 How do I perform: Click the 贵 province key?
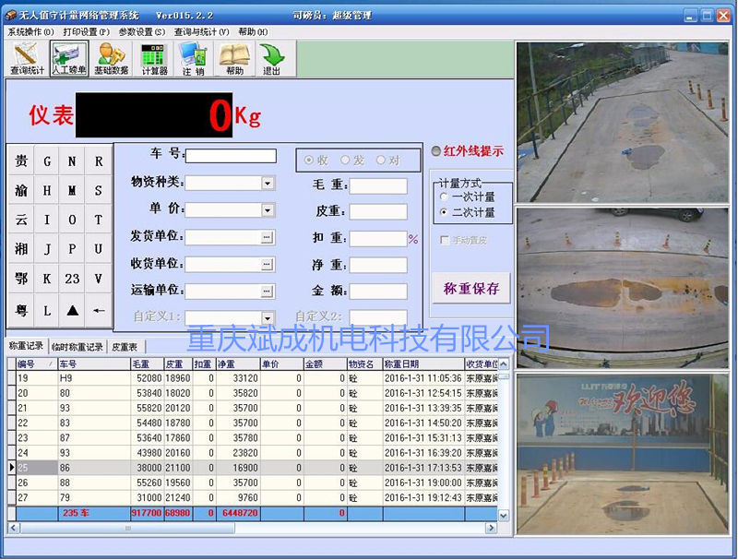pyautogui.click(x=21, y=161)
